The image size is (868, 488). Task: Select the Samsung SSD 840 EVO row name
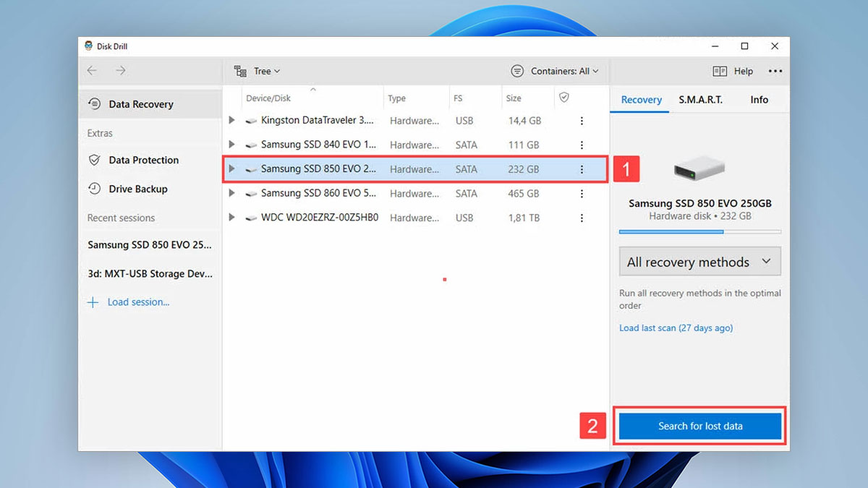click(318, 145)
